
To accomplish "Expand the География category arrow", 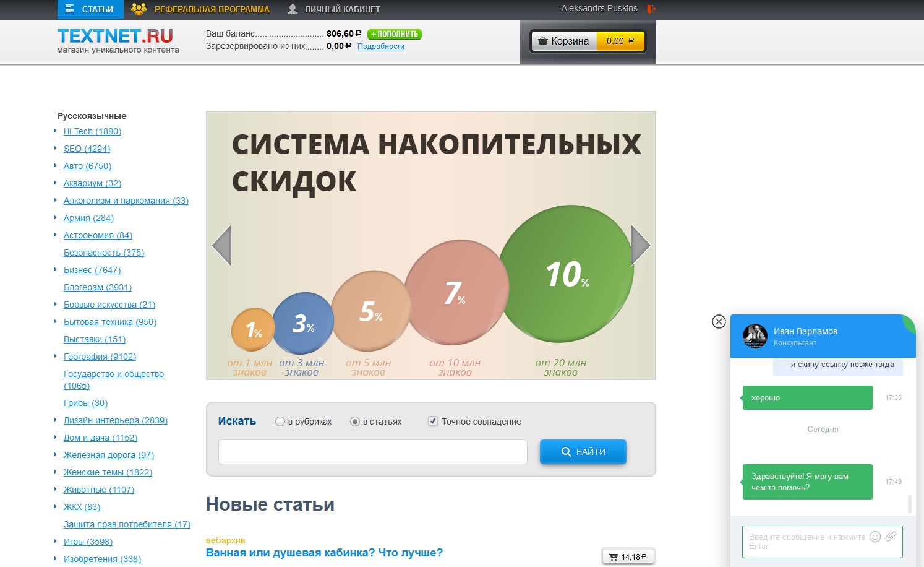I will pyautogui.click(x=56, y=357).
